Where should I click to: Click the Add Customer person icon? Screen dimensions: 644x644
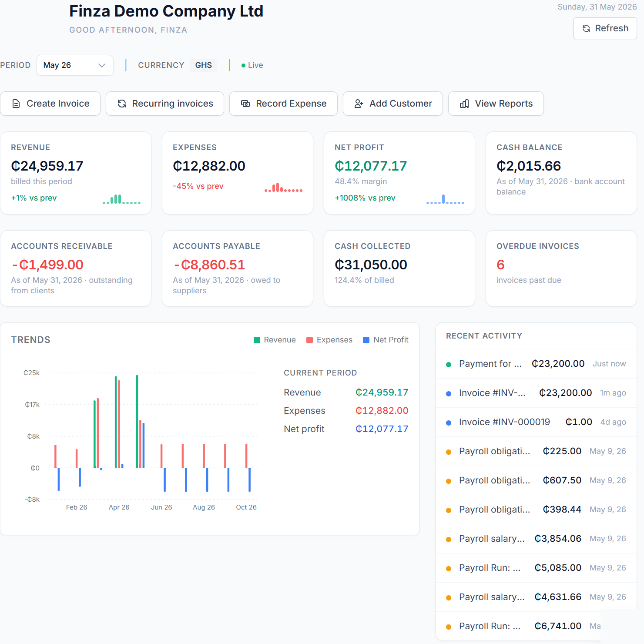pos(359,104)
